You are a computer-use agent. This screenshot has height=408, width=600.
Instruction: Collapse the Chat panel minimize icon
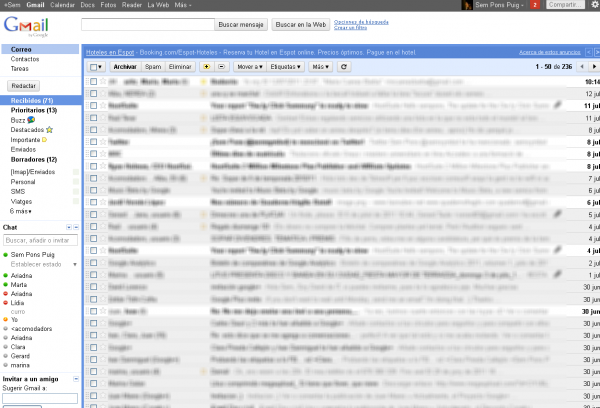[69, 228]
